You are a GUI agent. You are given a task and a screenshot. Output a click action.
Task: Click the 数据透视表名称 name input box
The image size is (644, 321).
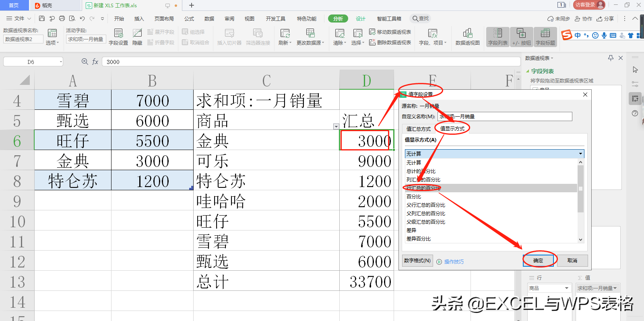point(23,39)
